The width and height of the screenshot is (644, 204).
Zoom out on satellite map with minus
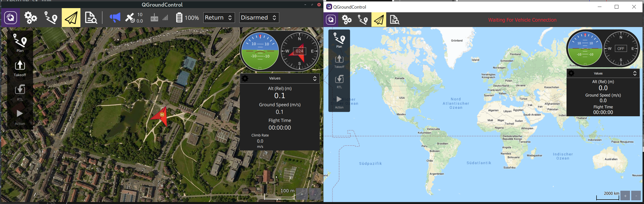pos(315,194)
